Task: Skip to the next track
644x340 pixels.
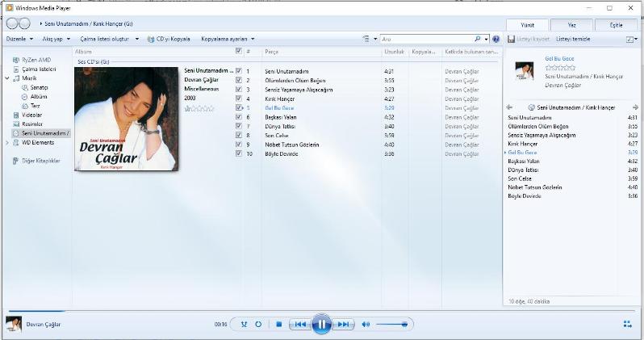Action: [x=344, y=324]
